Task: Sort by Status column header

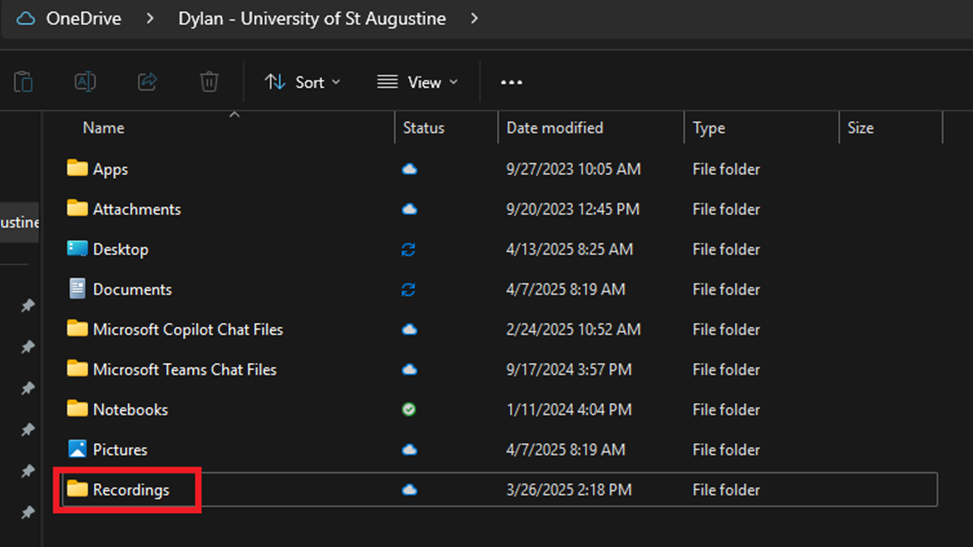Action: coord(424,128)
